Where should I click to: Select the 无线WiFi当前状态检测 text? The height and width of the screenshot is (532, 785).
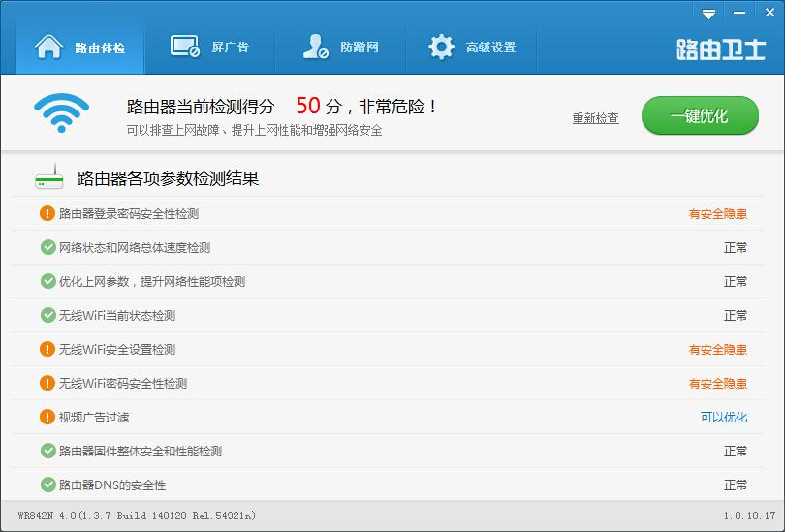tap(117, 316)
